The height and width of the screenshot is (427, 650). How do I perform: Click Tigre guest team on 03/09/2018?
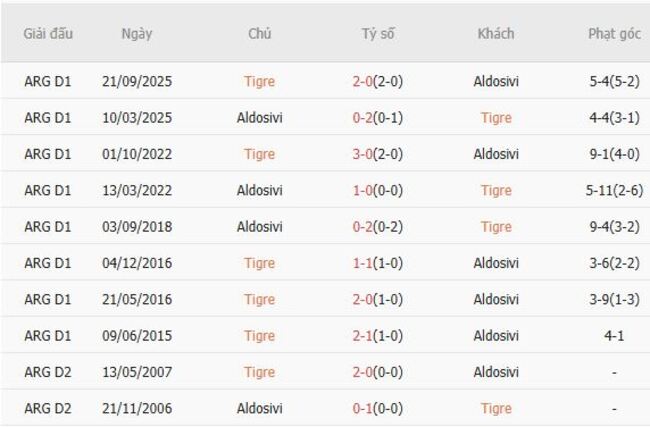[x=495, y=227]
